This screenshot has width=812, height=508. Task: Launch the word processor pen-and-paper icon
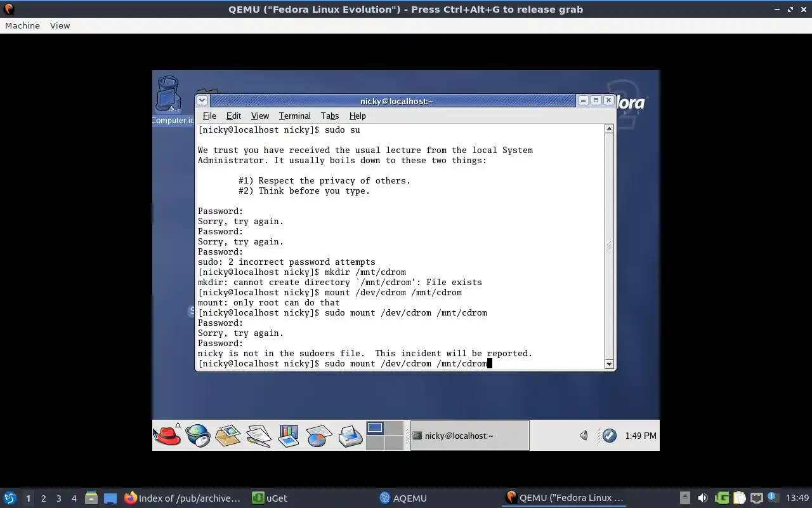click(258, 436)
